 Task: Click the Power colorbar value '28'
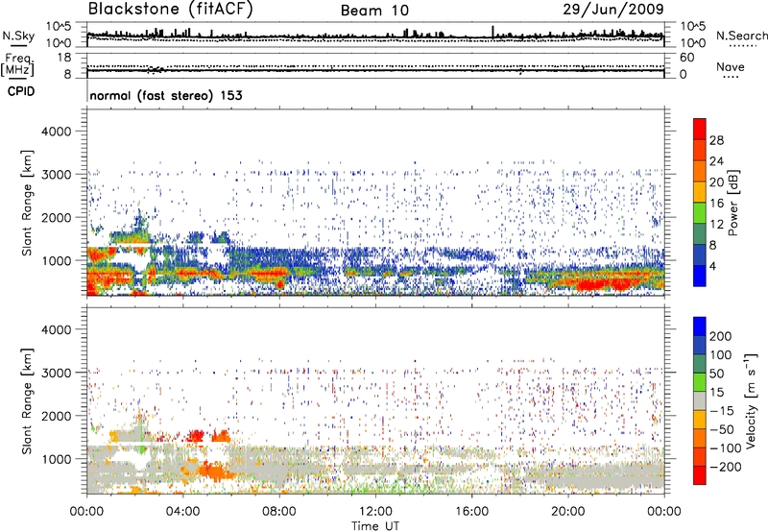click(716, 140)
